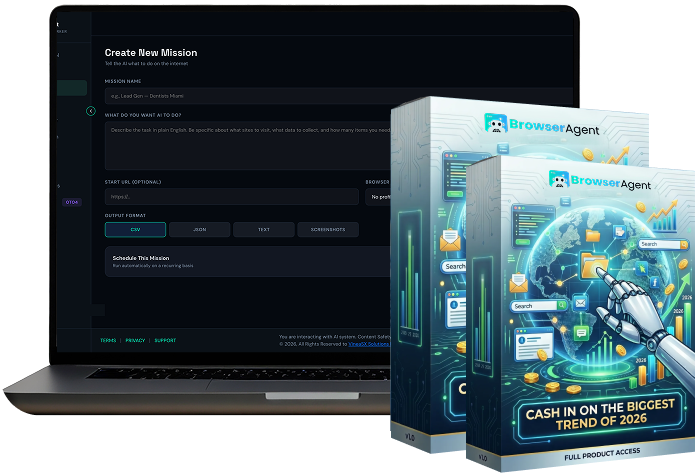Screen dimensions: 695x473
Task: Click into the Start URL field
Action: pos(232,197)
